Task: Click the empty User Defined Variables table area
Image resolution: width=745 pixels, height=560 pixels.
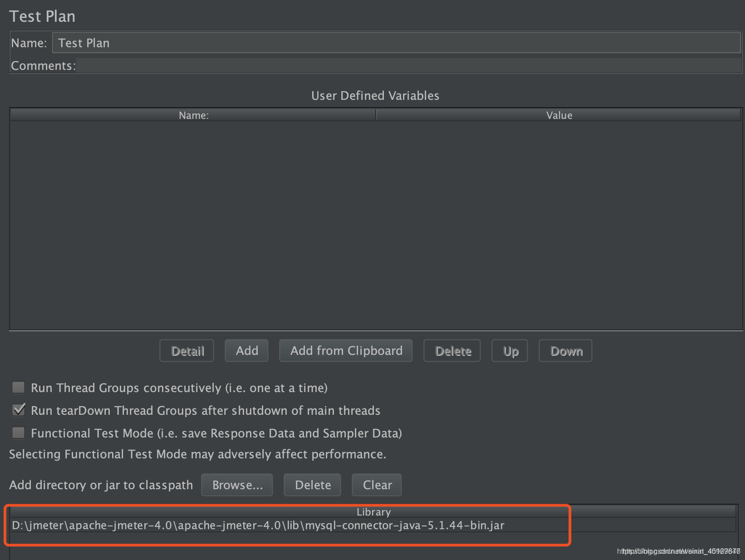Action: 376,225
